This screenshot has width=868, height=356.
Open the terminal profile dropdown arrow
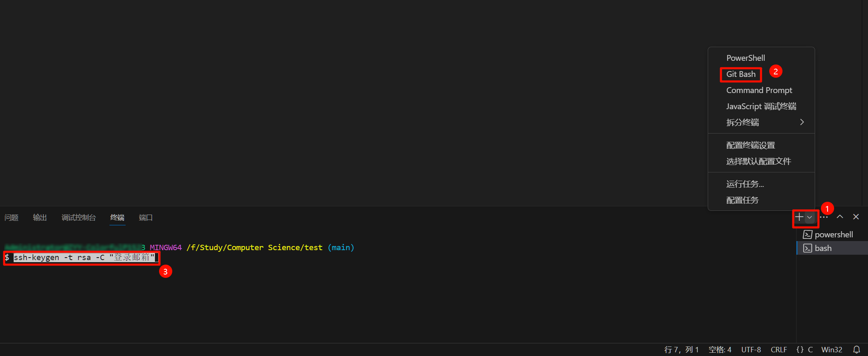pos(810,217)
